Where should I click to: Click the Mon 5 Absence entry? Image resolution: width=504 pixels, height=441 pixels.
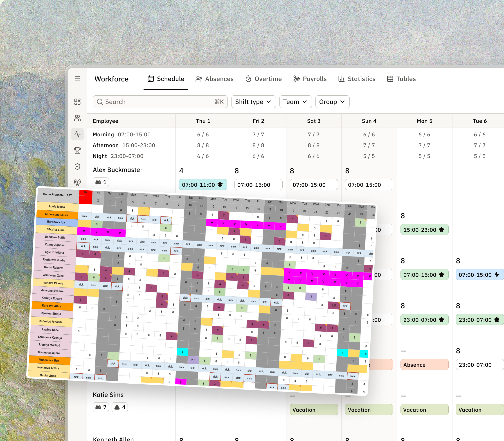[424, 365]
